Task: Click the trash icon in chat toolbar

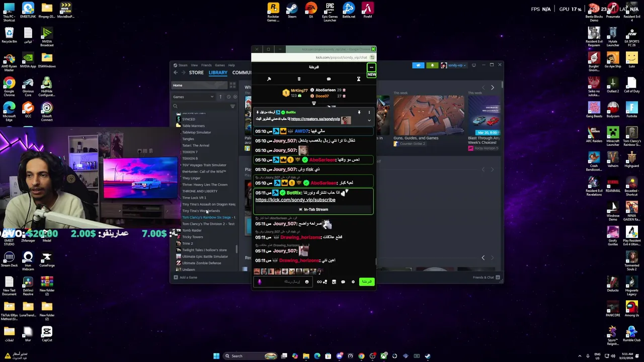Action: tap(299, 79)
